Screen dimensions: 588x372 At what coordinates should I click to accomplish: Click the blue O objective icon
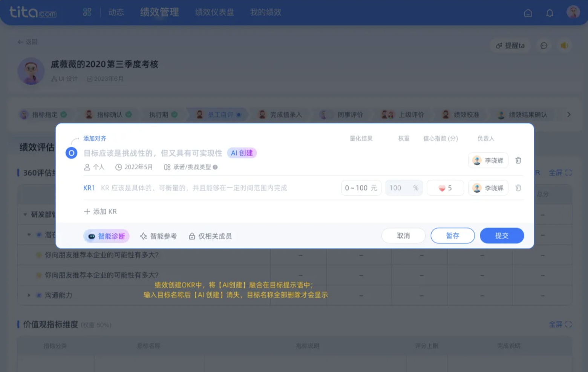pos(71,153)
